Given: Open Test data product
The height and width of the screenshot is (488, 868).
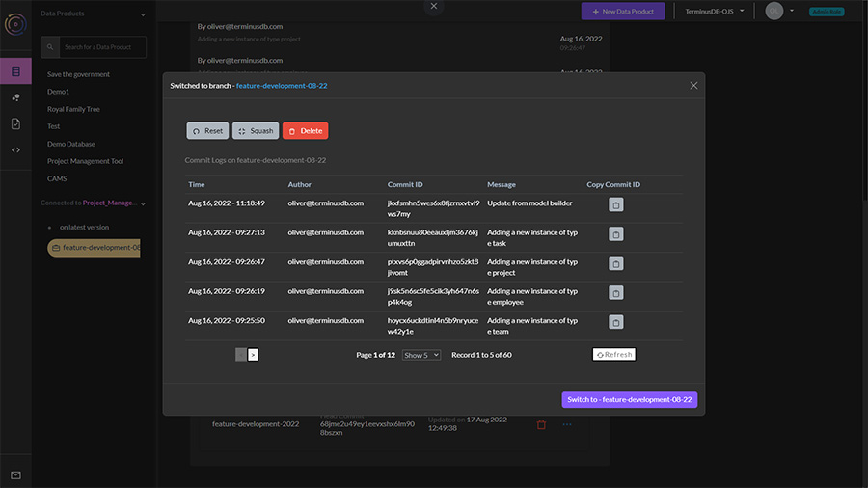Looking at the screenshot, I should 53,126.
